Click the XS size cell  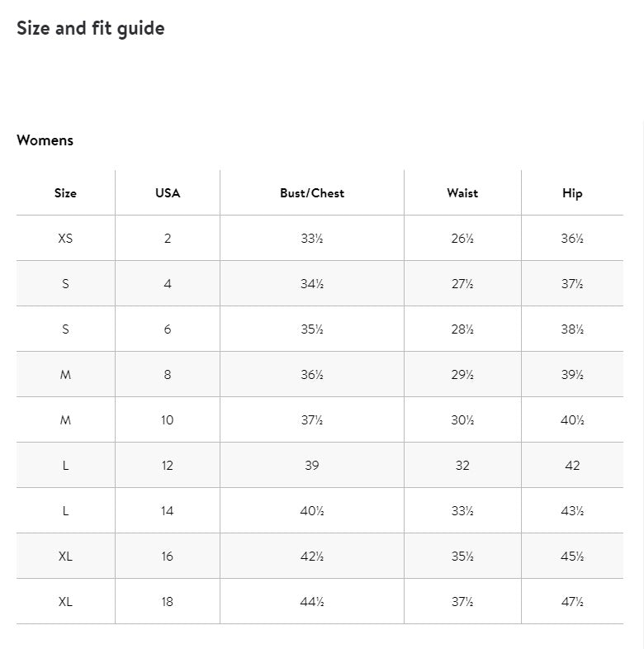(65, 239)
